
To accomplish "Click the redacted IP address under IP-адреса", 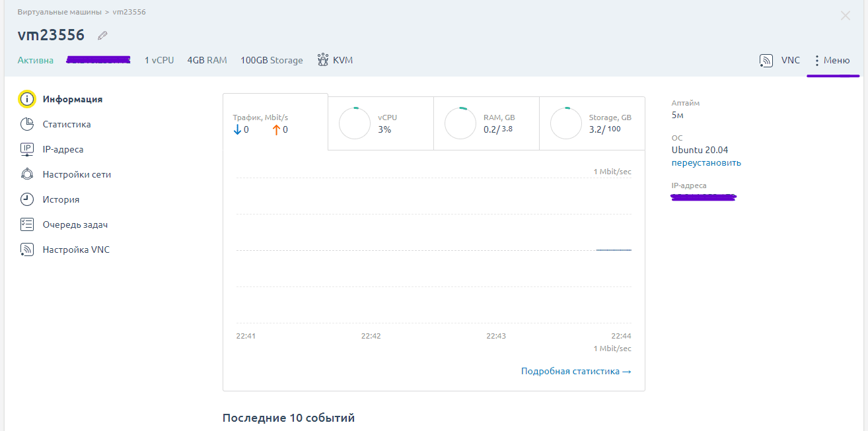I will pos(704,197).
